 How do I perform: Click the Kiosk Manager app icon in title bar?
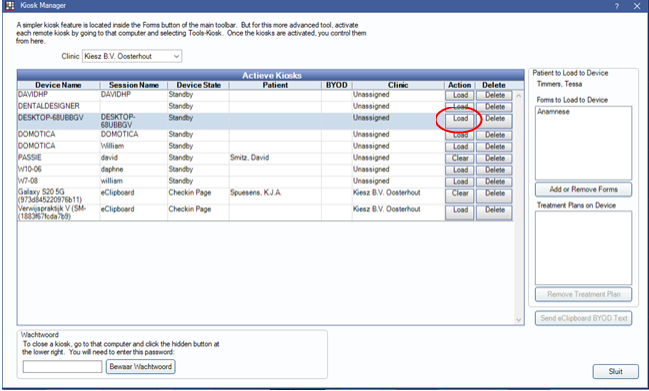click(10, 5)
